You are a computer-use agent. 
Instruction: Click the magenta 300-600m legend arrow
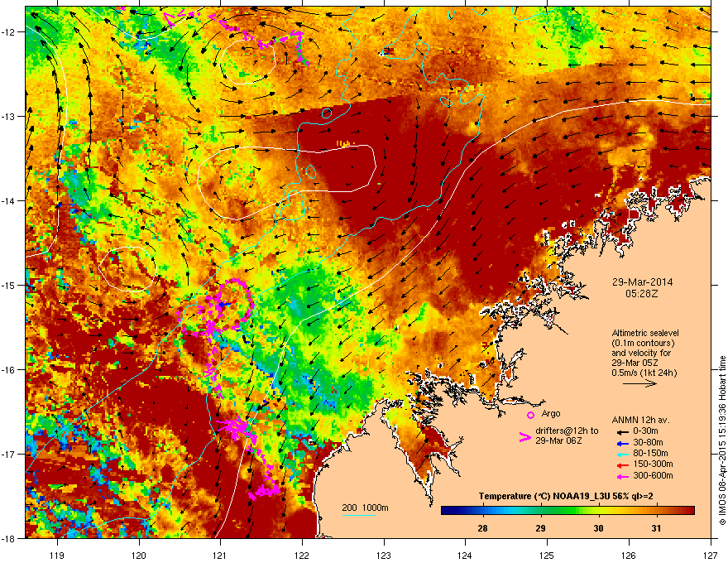(623, 476)
